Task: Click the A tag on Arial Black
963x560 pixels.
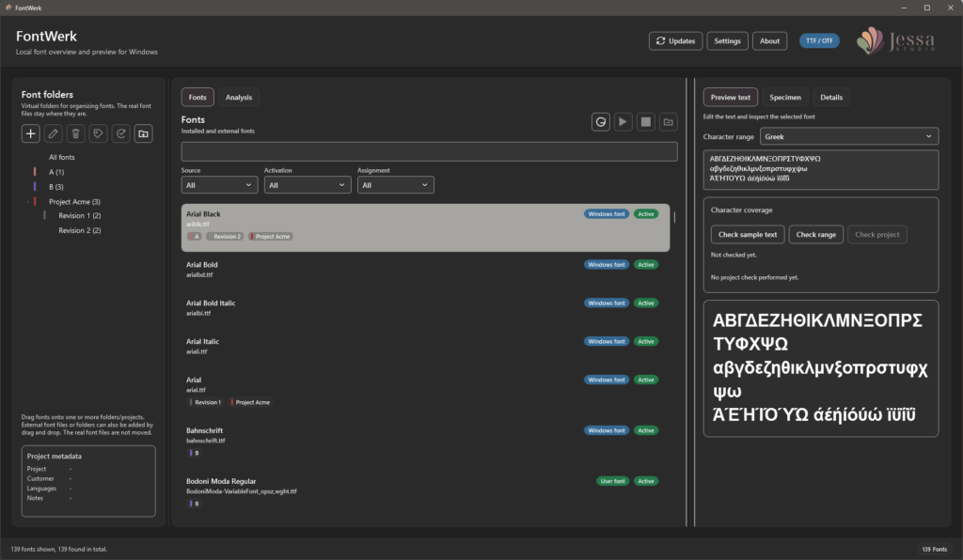Action: coord(194,236)
